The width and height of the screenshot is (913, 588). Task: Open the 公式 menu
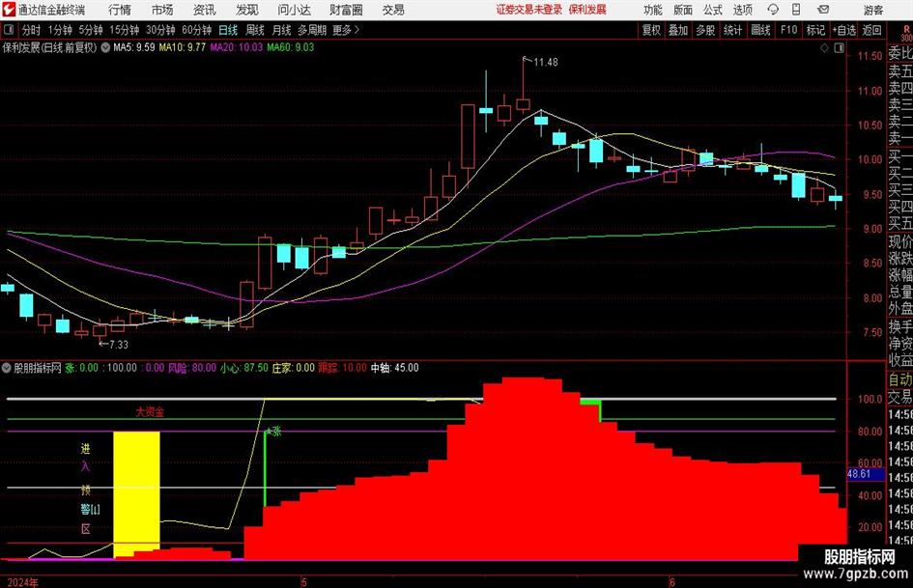713,10
